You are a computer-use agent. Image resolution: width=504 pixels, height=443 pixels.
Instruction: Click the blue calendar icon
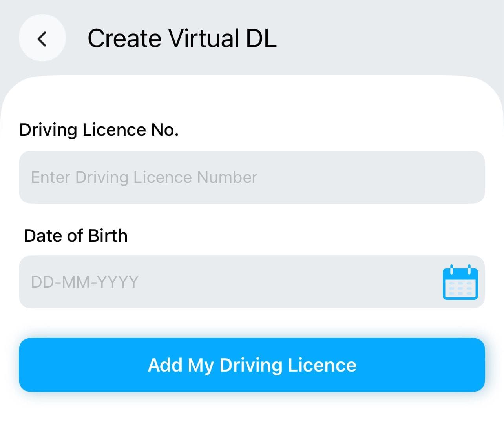click(x=460, y=282)
